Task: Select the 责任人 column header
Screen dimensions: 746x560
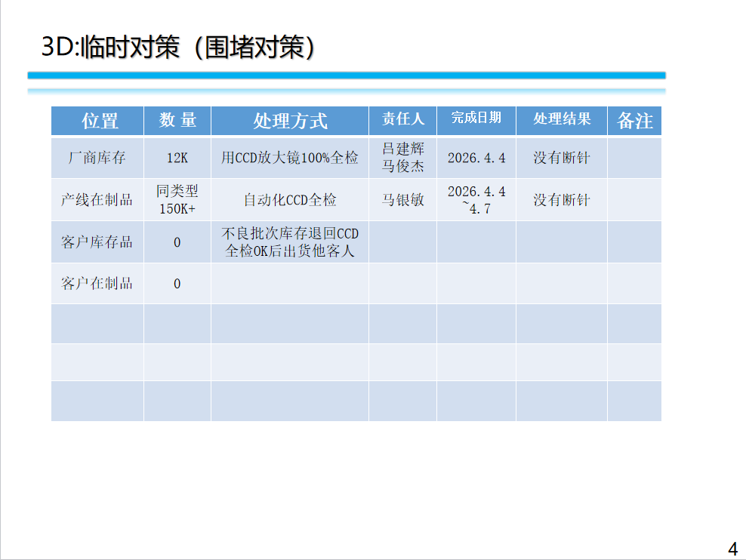Action: 402,119
